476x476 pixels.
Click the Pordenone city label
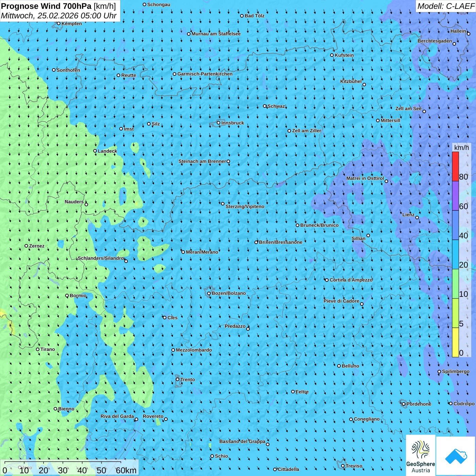(x=419, y=404)
